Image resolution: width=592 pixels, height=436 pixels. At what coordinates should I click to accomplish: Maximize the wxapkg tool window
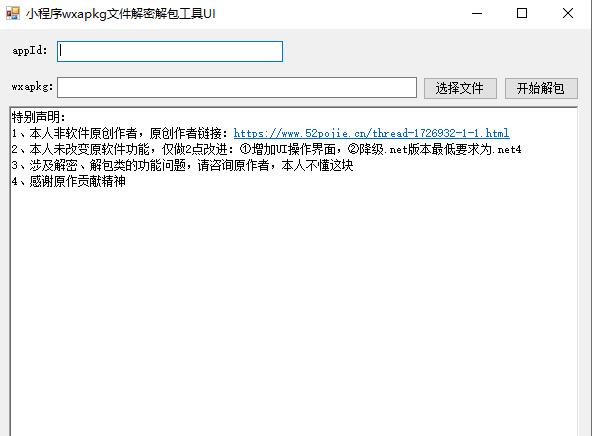click(x=522, y=14)
